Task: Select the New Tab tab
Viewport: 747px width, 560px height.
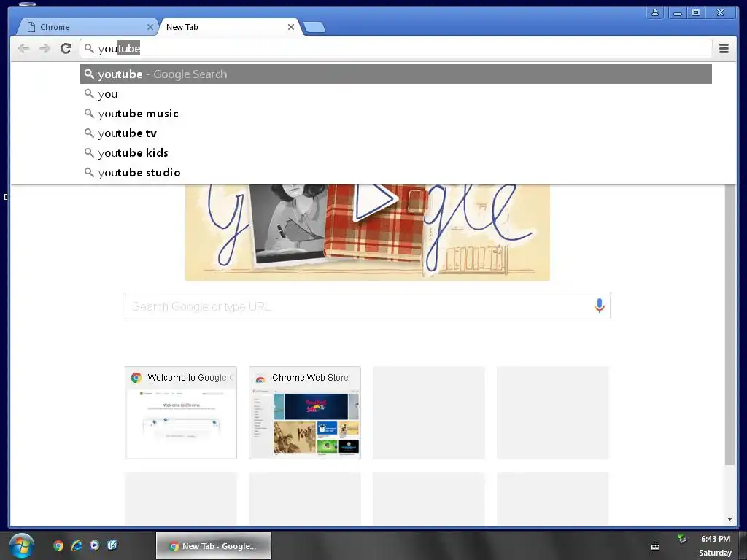Action: coord(228,27)
